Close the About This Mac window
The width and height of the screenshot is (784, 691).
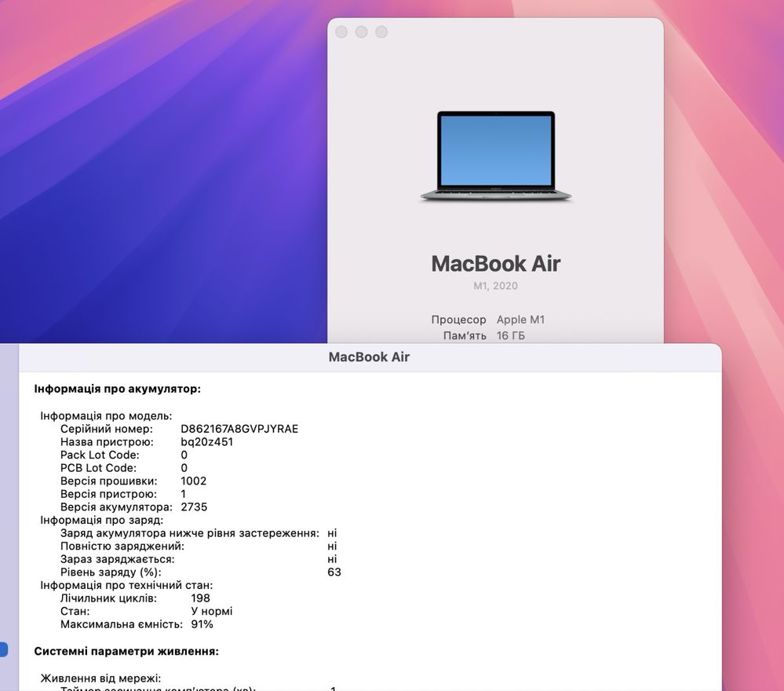tap(341, 32)
